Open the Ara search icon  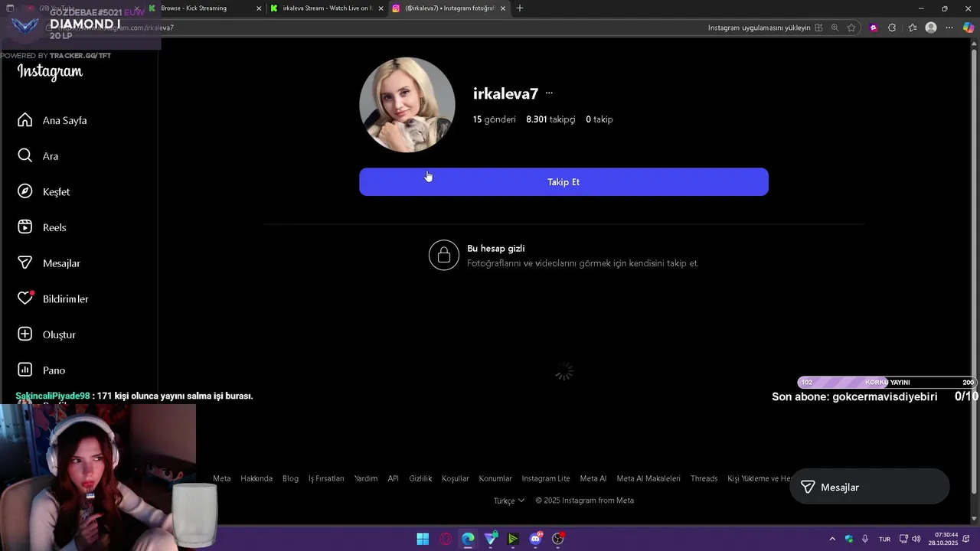pyautogui.click(x=25, y=156)
